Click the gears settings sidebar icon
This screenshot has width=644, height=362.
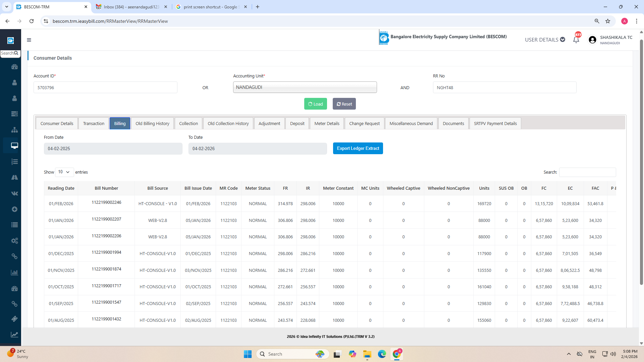(14, 241)
